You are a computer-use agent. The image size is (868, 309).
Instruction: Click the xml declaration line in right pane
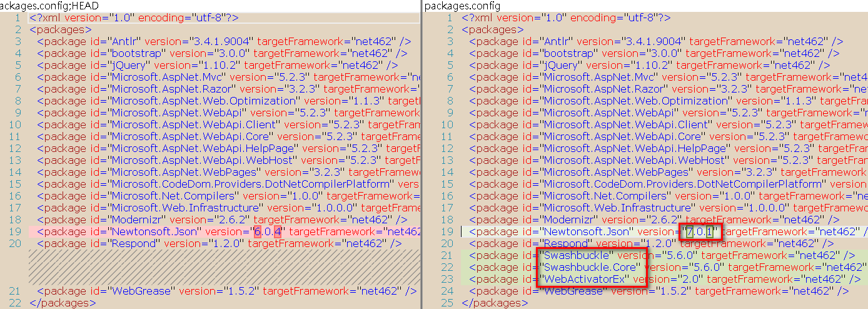pyautogui.click(x=566, y=18)
